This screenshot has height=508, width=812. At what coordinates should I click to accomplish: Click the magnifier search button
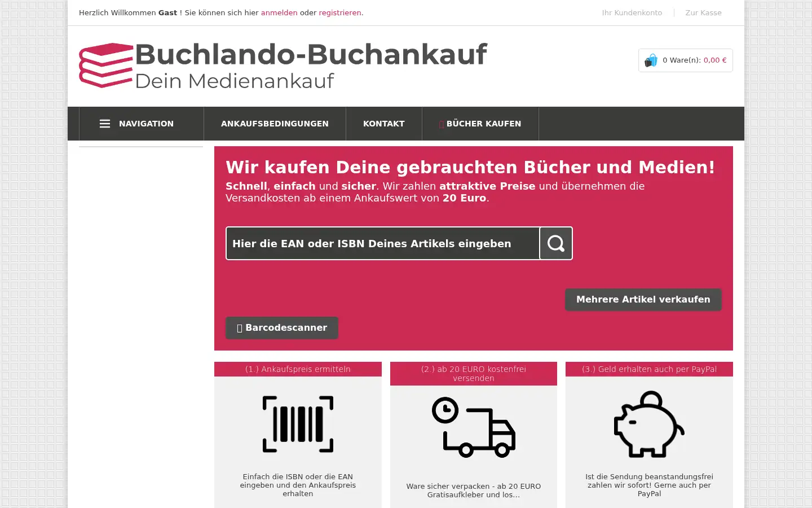[x=556, y=243]
